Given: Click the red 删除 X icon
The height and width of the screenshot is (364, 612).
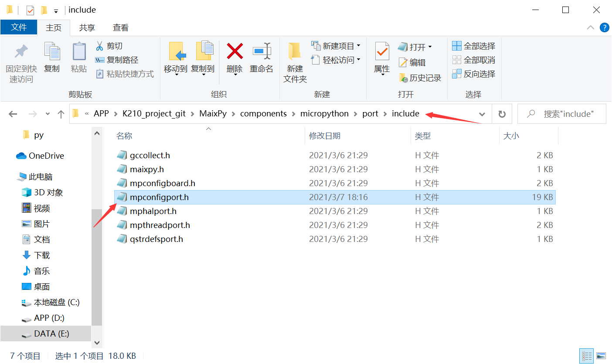Looking at the screenshot, I should point(235,51).
